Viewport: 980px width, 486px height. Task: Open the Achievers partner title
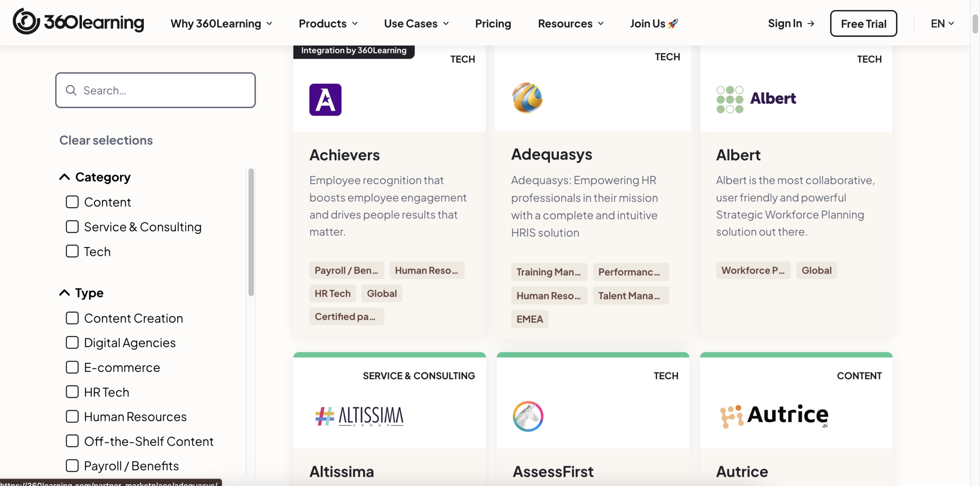point(345,155)
